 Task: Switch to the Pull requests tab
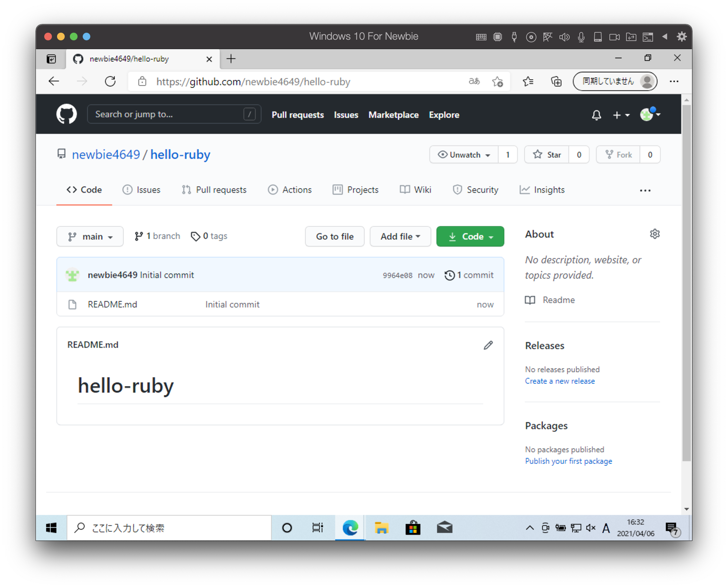pos(214,190)
